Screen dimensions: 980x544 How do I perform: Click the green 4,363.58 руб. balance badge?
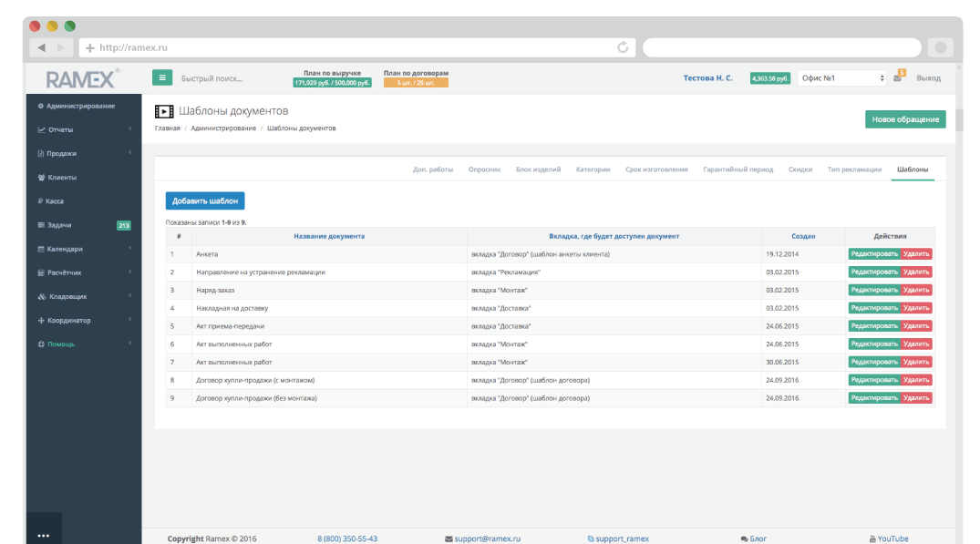click(770, 78)
